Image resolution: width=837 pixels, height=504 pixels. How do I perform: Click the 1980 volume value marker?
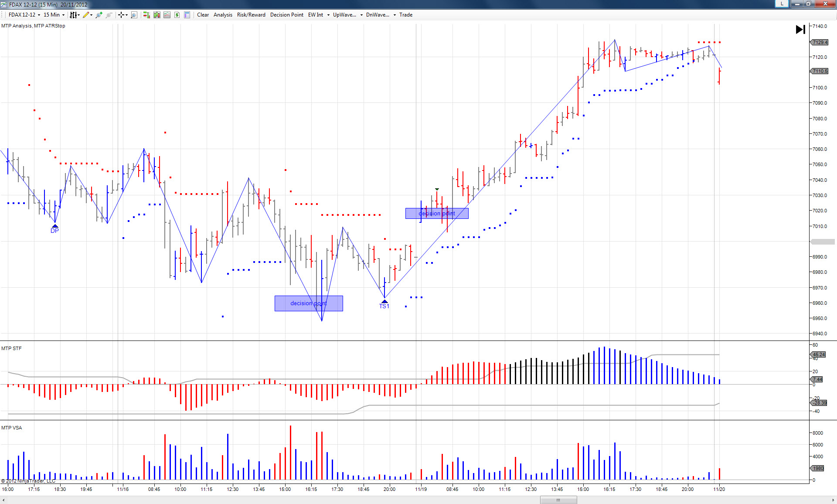click(x=818, y=468)
